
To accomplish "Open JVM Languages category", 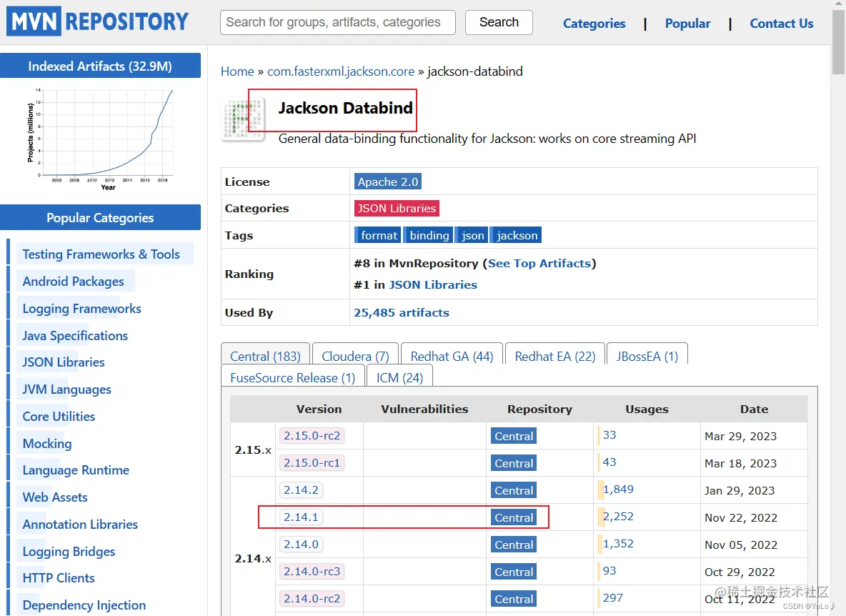I will [66, 389].
